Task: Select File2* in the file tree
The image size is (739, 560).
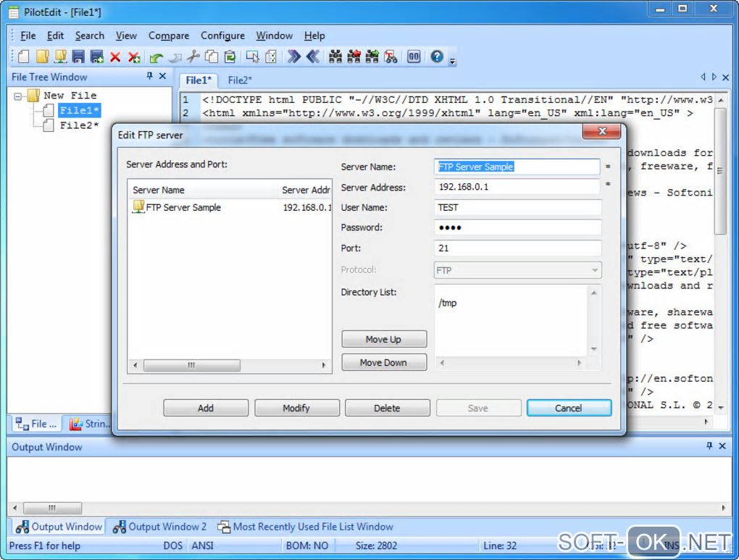Action: (79, 125)
